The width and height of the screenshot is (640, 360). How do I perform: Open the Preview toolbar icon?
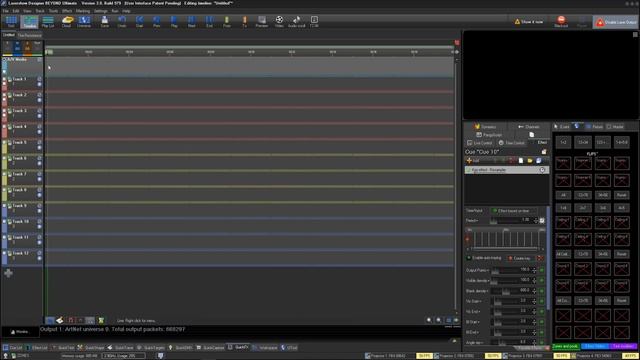[x=262, y=22]
